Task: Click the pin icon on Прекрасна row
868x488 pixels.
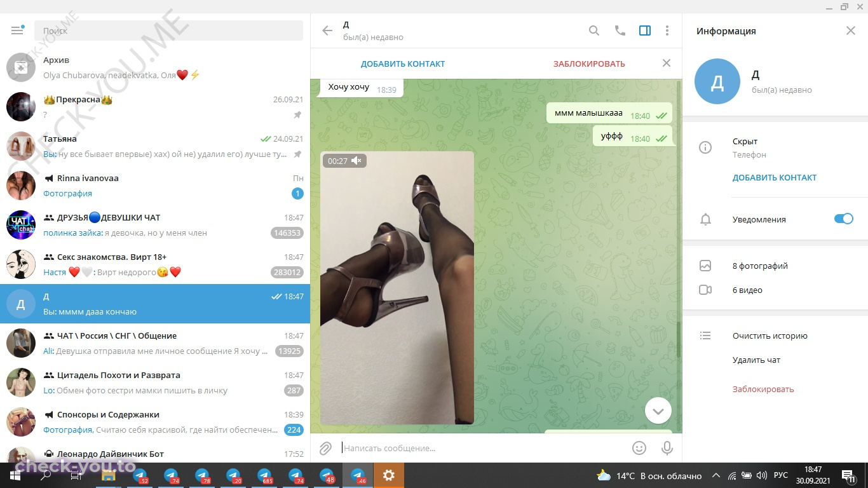Action: 297,115
